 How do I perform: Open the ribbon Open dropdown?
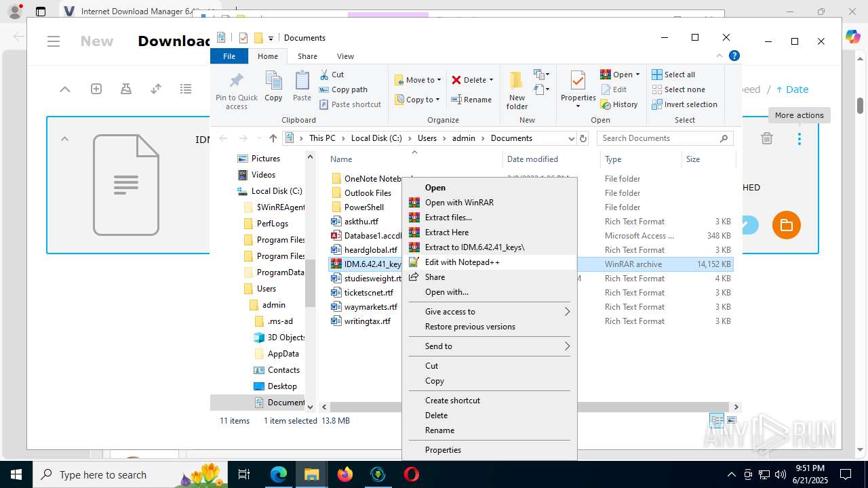(620, 75)
